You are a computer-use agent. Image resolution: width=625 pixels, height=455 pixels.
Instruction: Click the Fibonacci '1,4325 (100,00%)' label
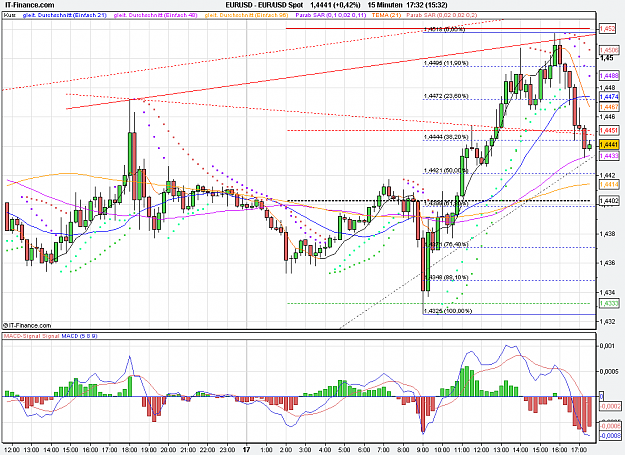(x=448, y=310)
